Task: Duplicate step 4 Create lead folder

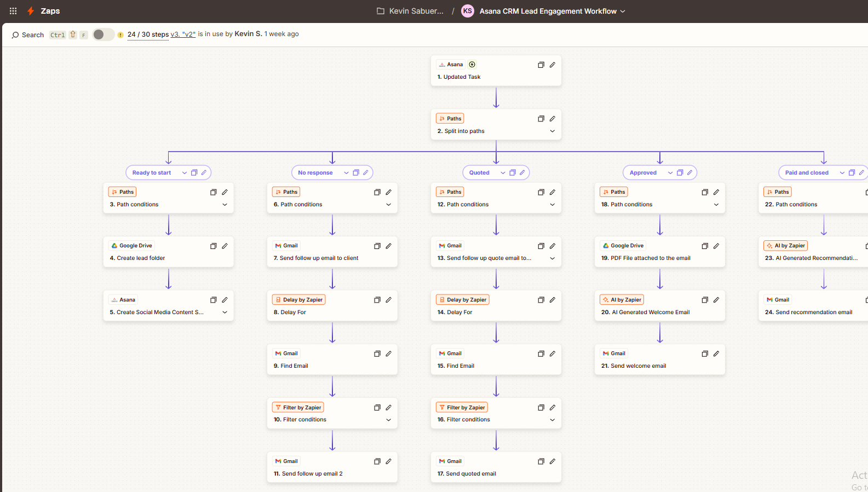Action: (214, 246)
